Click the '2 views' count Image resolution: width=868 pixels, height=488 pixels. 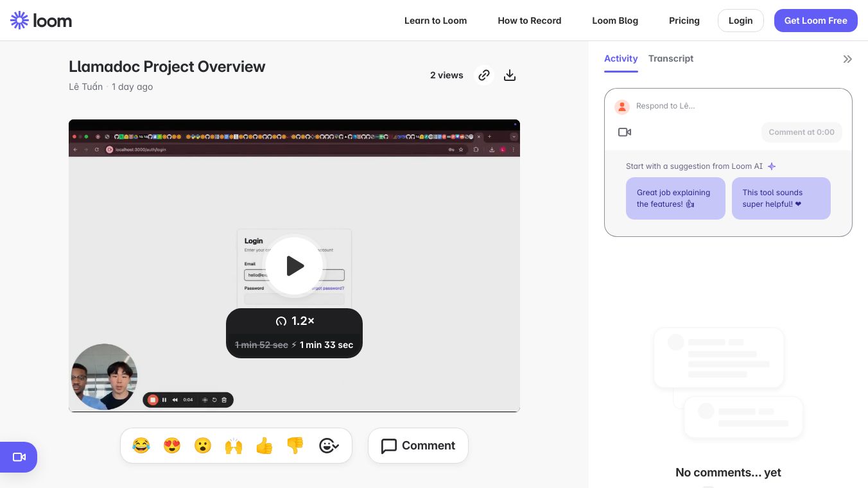446,75
